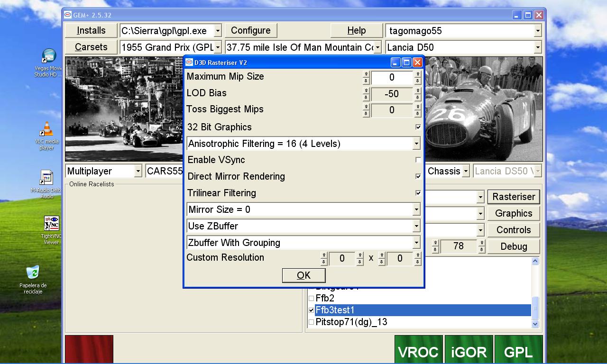Click Controls button
This screenshot has width=607, height=364.
click(x=514, y=230)
